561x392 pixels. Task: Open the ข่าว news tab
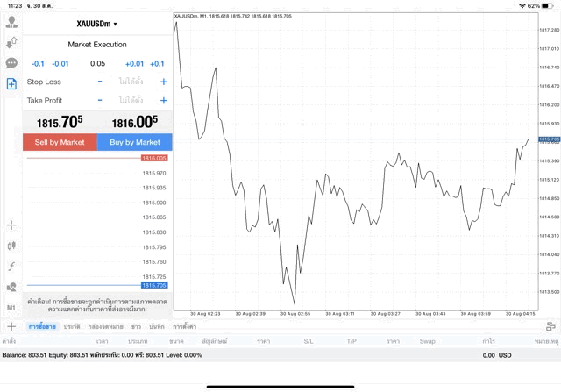click(136, 326)
